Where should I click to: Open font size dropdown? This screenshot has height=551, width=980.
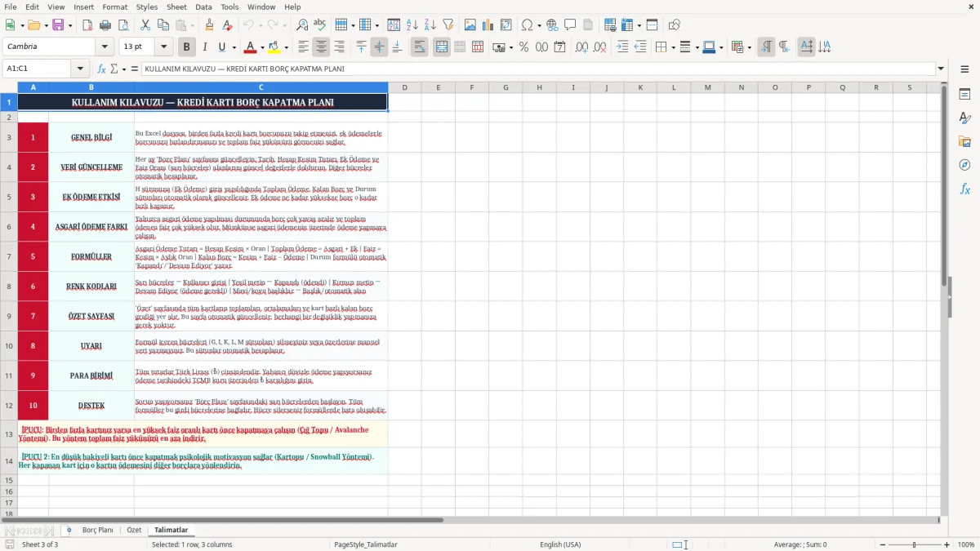tap(164, 47)
